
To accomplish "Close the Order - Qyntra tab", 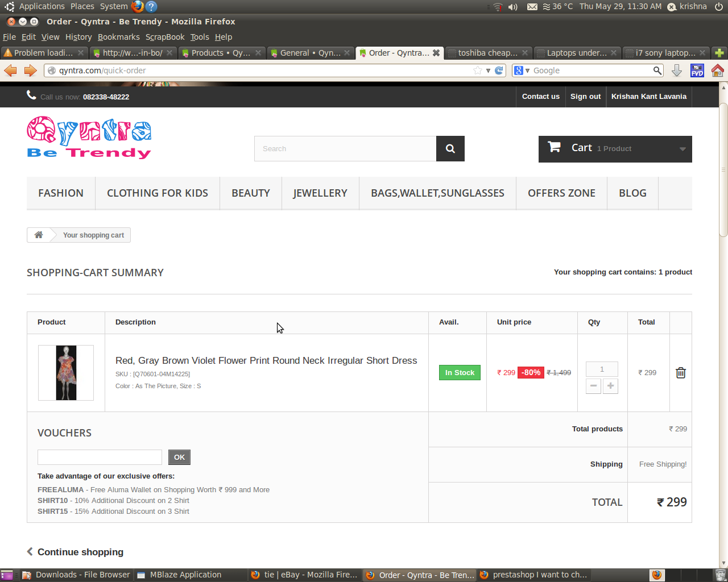I will pos(436,53).
